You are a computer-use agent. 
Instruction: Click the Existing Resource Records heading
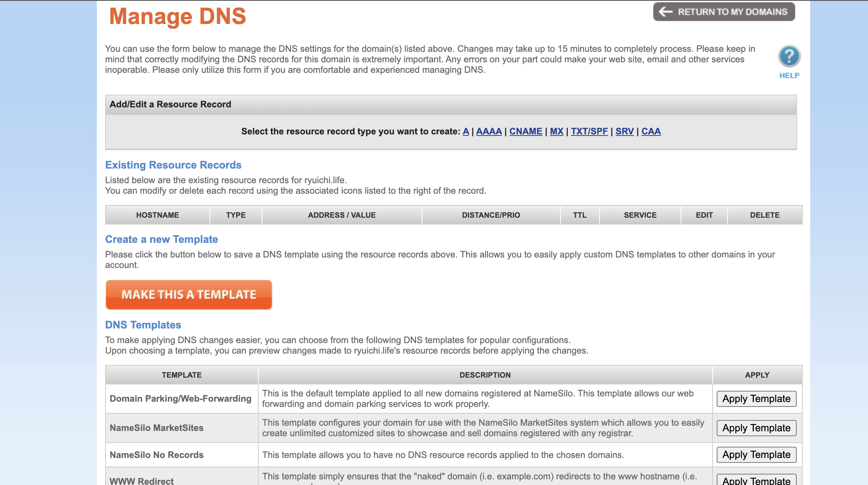click(173, 165)
